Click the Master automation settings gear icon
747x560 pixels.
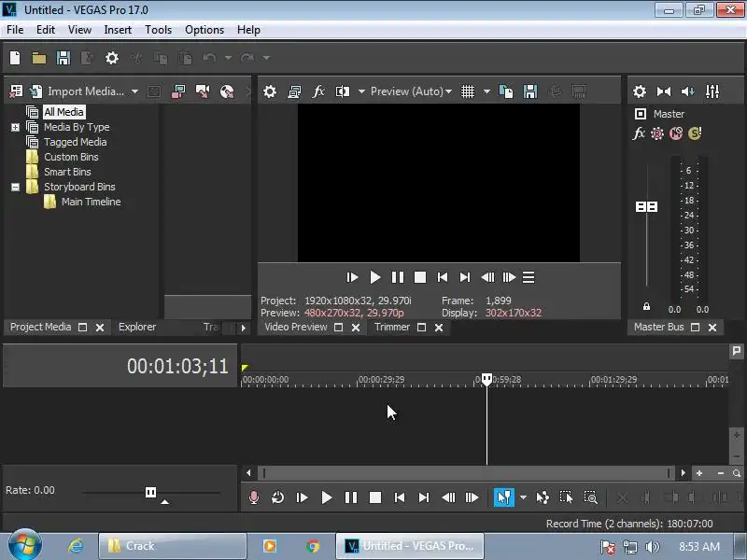coord(657,133)
